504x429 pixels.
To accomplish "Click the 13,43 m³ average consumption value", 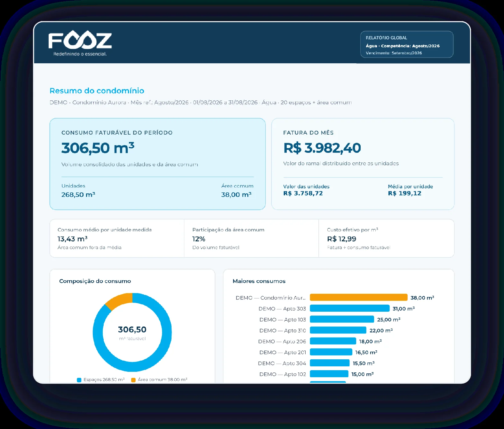I will coord(72,239).
